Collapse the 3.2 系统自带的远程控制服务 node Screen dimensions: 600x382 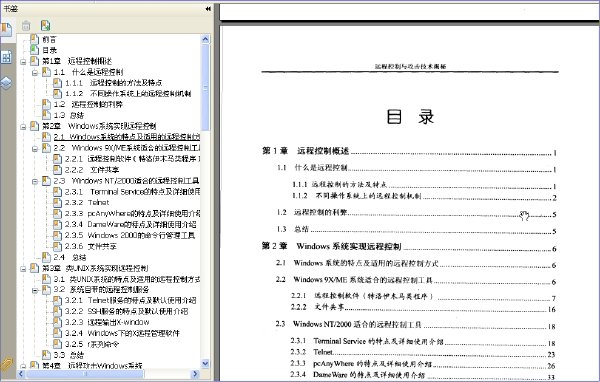click(x=35, y=290)
